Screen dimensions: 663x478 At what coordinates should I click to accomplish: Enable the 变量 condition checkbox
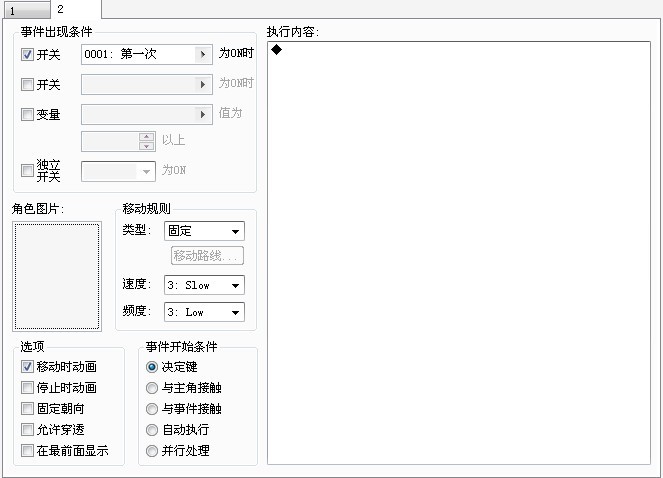point(27,115)
